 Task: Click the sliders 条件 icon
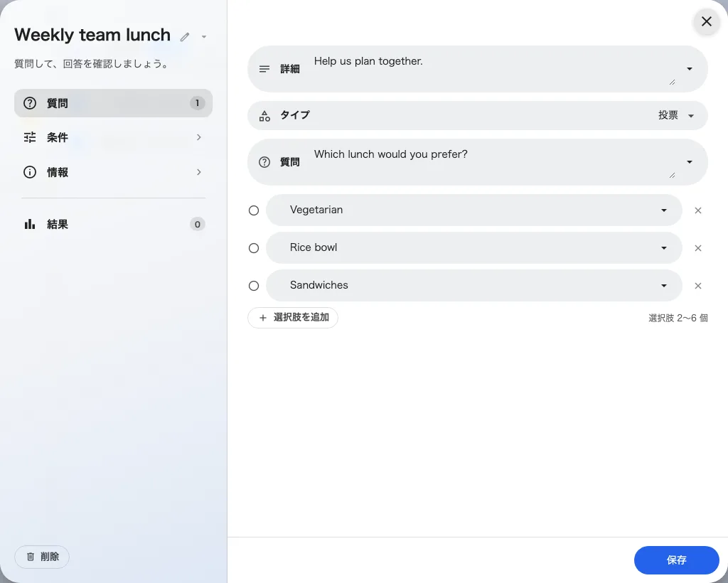pyautogui.click(x=30, y=137)
